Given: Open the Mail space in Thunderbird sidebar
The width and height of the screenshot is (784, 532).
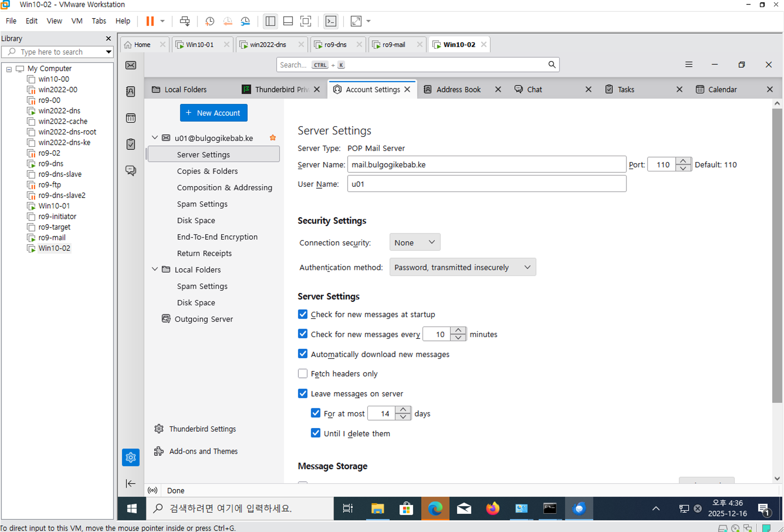Looking at the screenshot, I should tap(131, 65).
